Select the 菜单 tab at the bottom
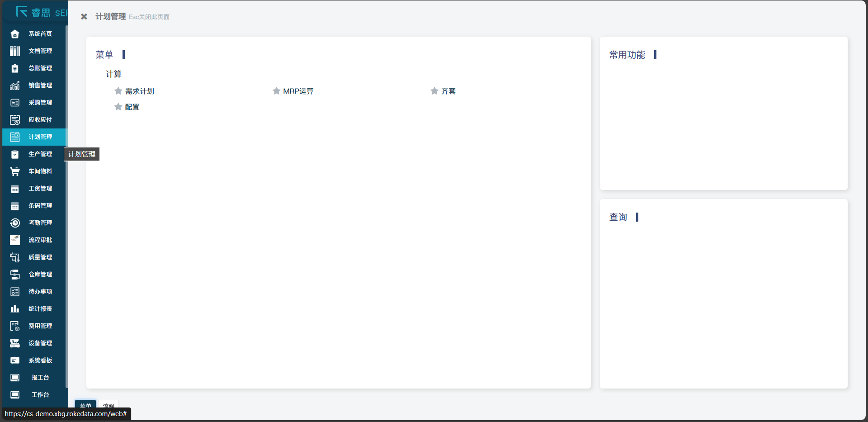 click(x=85, y=406)
